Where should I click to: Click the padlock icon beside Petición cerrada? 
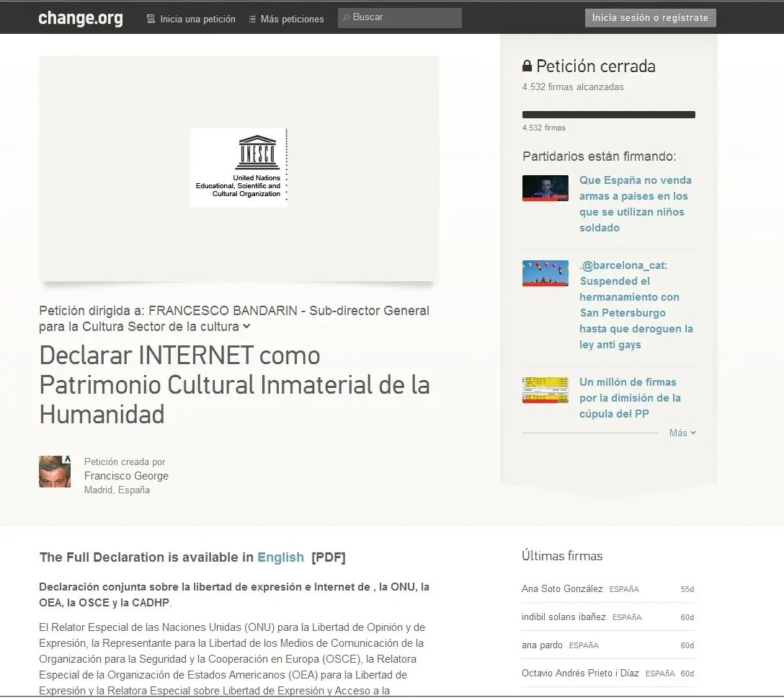(x=527, y=66)
